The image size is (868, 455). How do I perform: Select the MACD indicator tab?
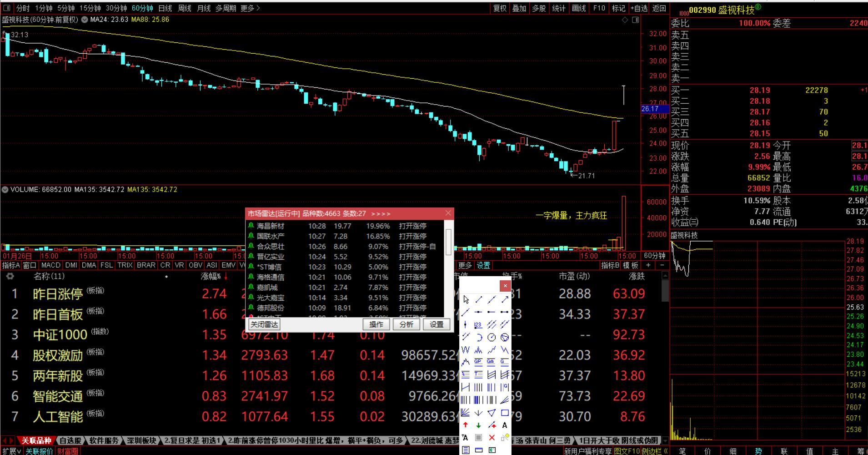50,265
